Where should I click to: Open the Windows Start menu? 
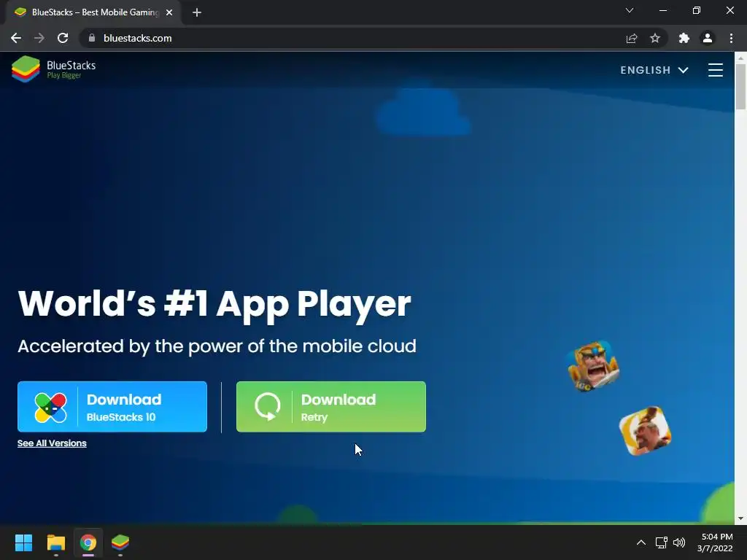click(x=23, y=542)
